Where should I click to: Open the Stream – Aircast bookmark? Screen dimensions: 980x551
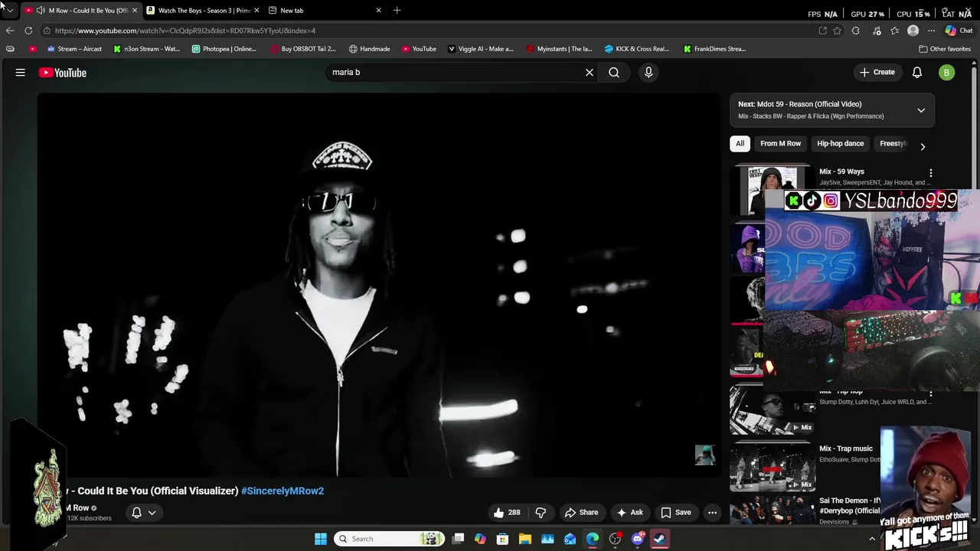coord(74,49)
